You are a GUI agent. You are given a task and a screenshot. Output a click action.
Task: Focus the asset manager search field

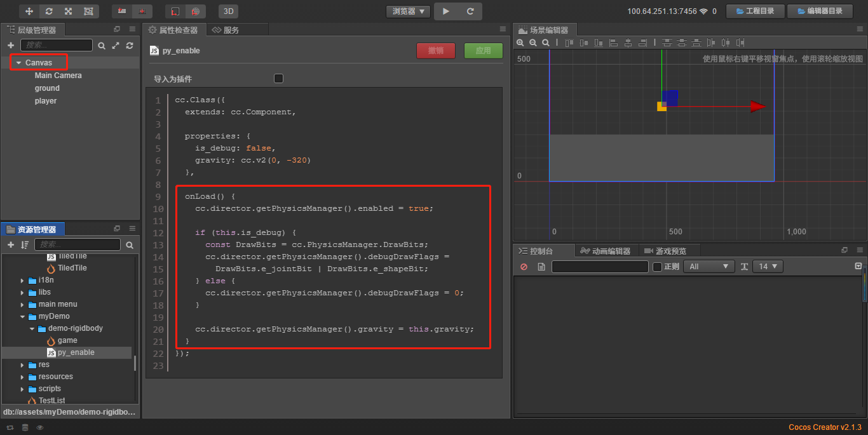tap(77, 244)
